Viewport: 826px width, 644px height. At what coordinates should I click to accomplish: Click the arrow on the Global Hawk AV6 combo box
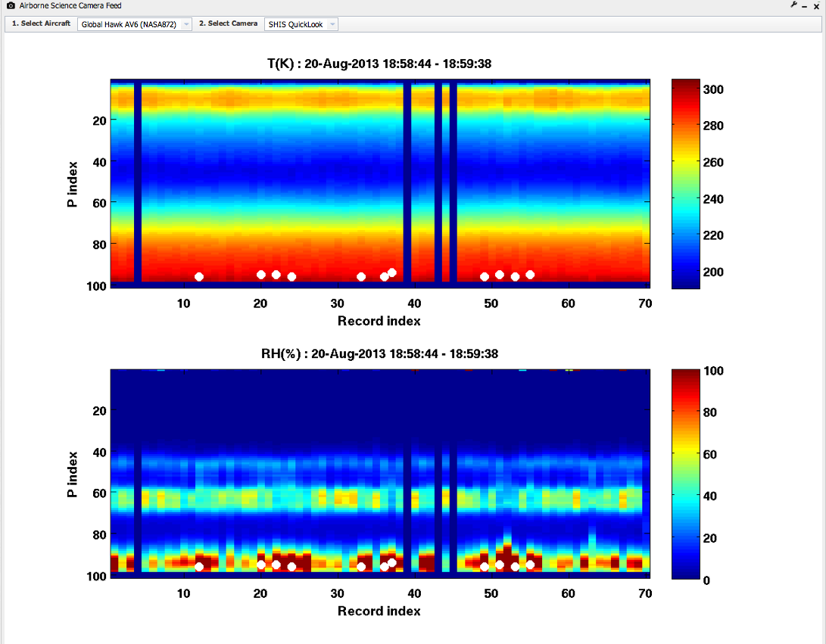(x=185, y=24)
